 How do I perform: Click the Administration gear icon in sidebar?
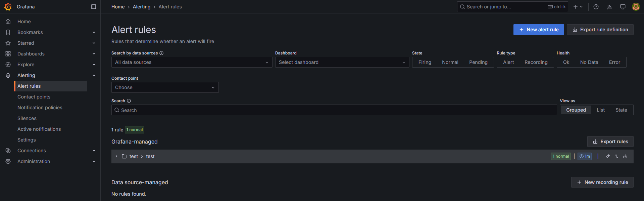click(x=8, y=161)
